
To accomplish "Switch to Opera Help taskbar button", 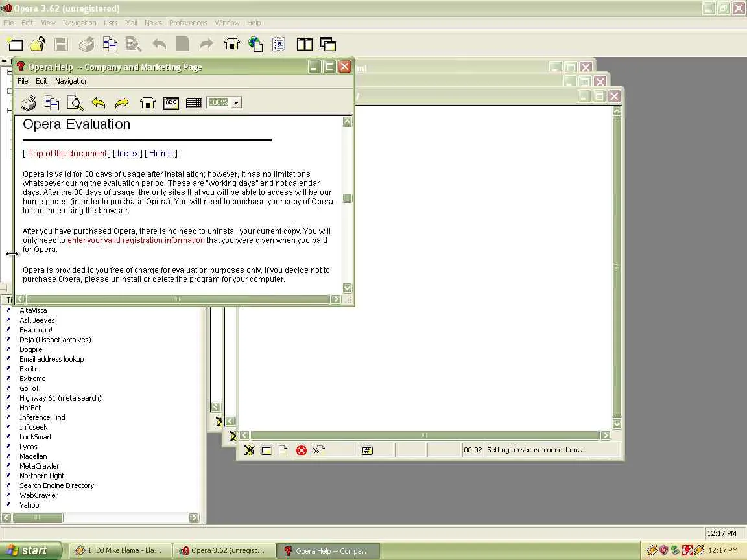I will [327, 551].
